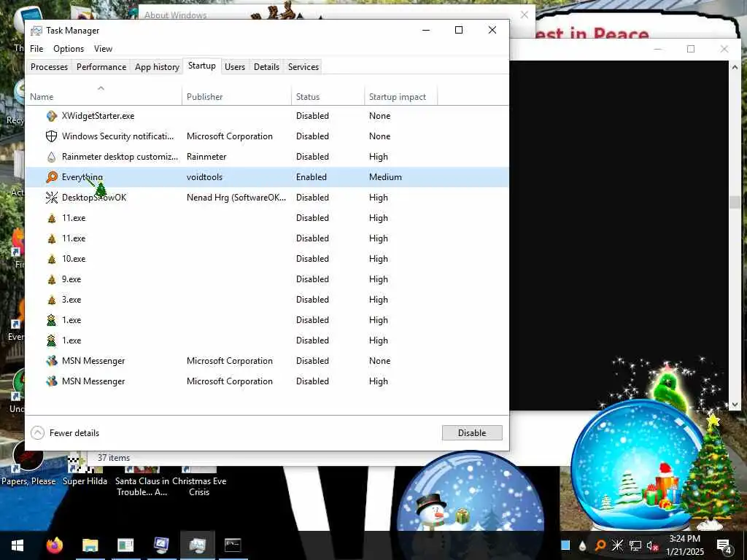Switch to the Processes tab
The image size is (747, 560).
click(49, 66)
